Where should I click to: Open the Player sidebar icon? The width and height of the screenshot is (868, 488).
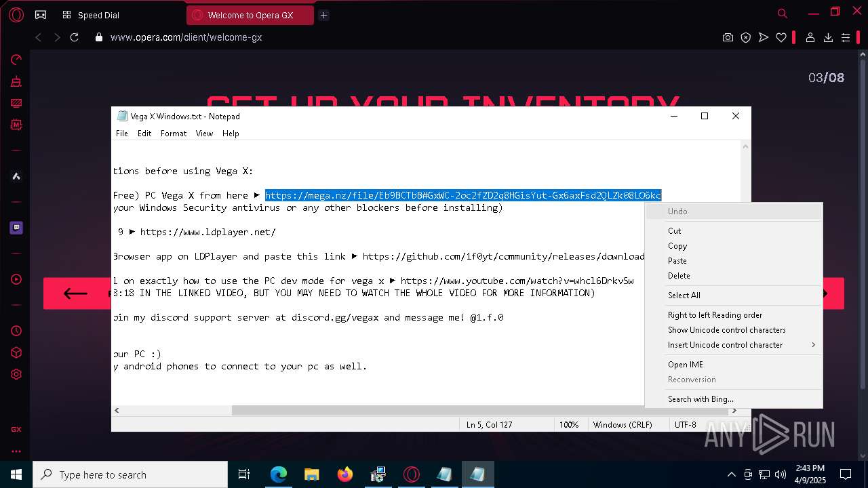pyautogui.click(x=16, y=279)
